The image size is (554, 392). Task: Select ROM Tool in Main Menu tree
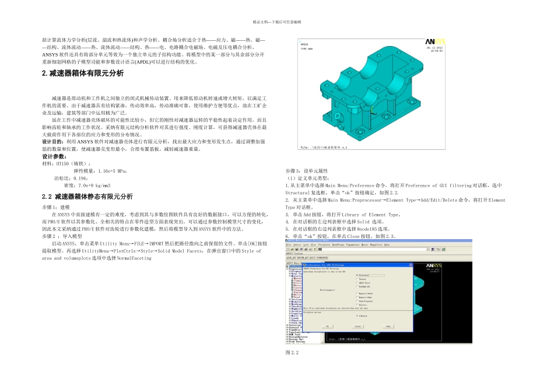coord(294,334)
